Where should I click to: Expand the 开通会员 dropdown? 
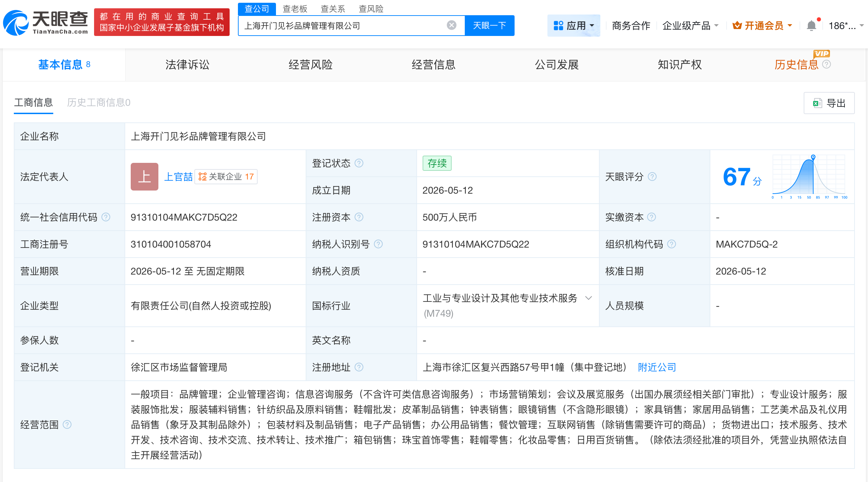[763, 26]
